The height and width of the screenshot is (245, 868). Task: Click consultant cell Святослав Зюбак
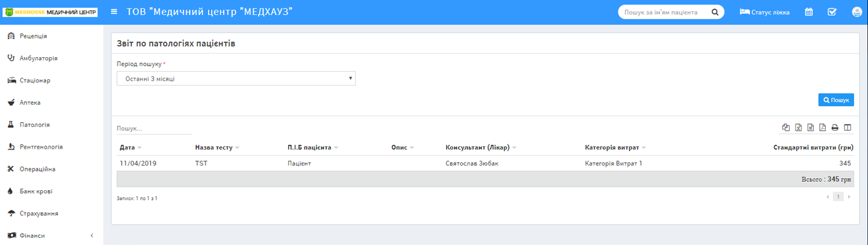472,163
